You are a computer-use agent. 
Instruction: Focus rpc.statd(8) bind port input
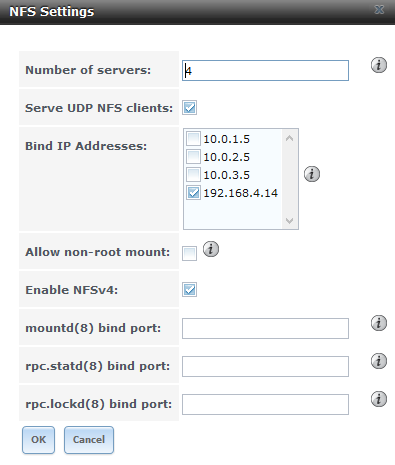(265, 366)
